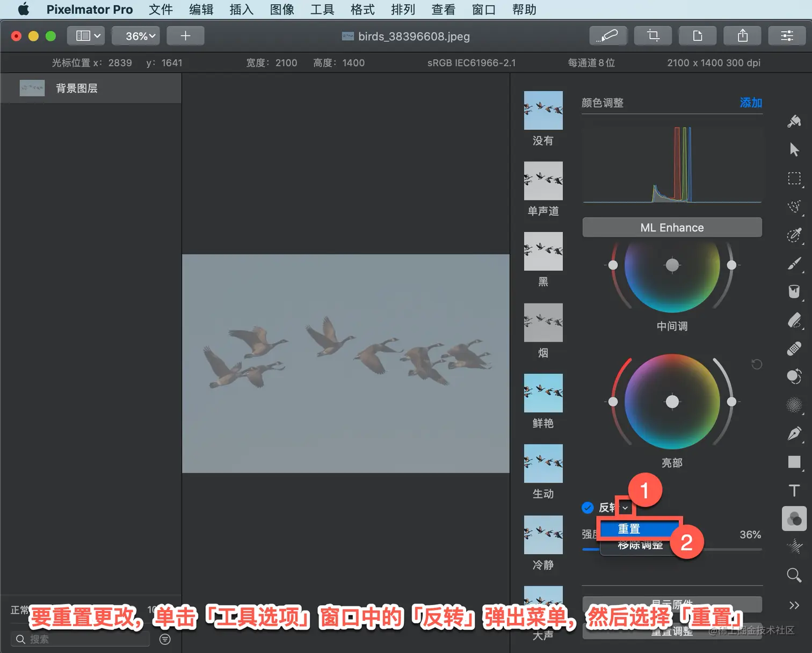Open the 图像 menu
This screenshot has height=653, width=812.
pos(282,10)
